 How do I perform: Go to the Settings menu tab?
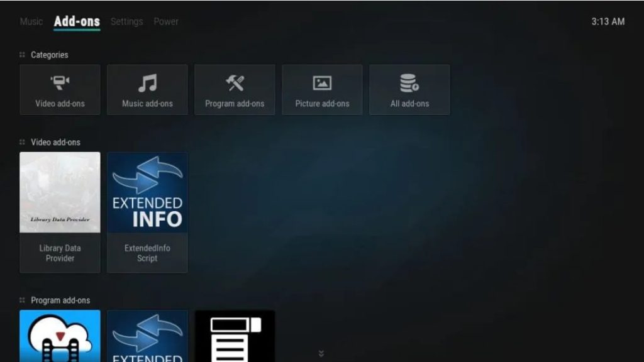point(127,21)
